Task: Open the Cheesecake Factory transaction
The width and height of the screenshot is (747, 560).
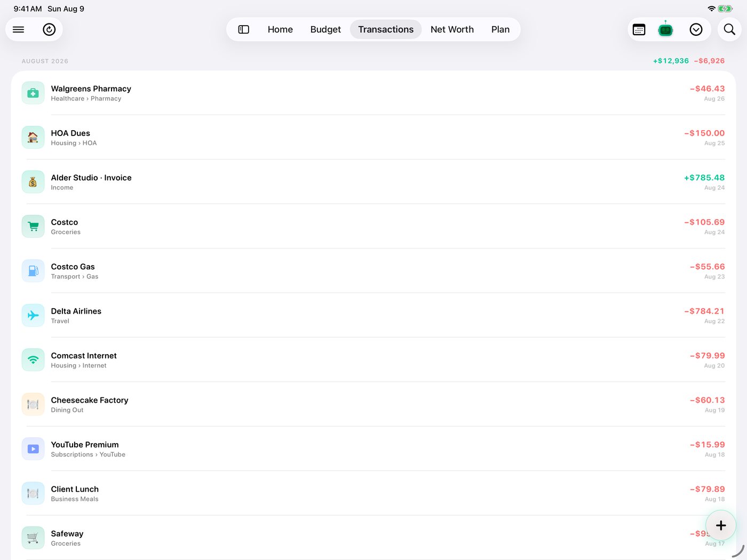Action: 373,404
